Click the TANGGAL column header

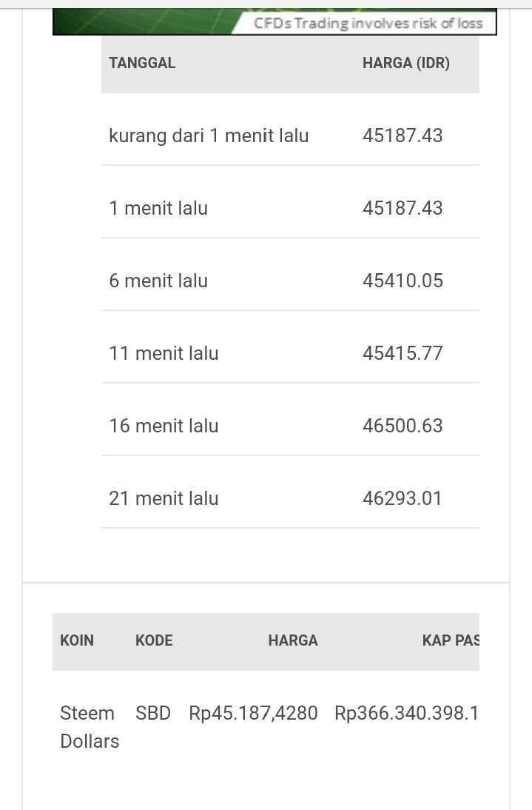pyautogui.click(x=142, y=63)
